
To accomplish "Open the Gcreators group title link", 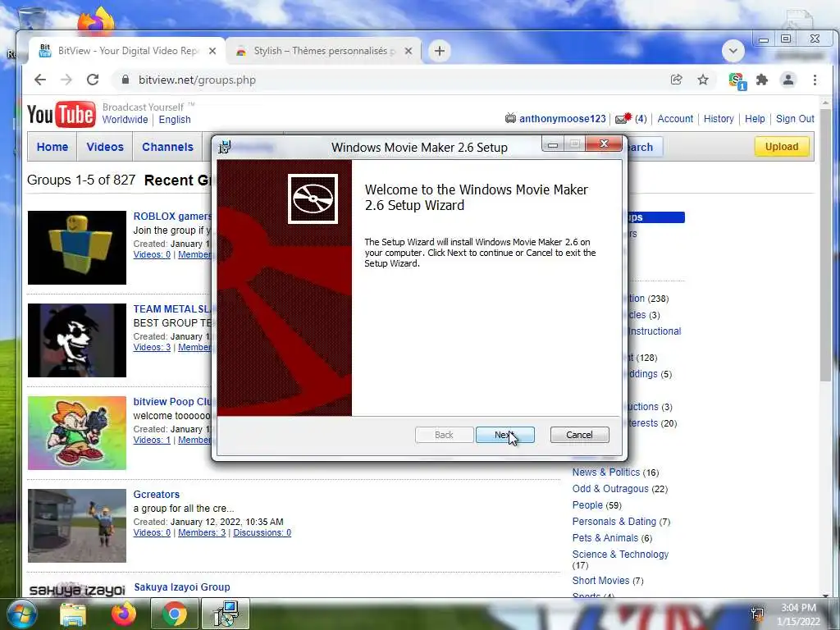I will click(157, 495).
